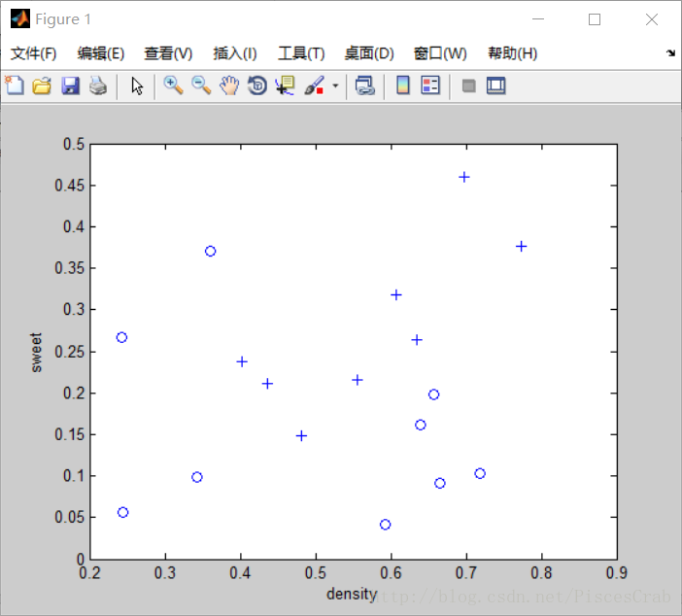Image resolution: width=682 pixels, height=616 pixels.
Task: Click the New Figure icon
Action: point(15,86)
